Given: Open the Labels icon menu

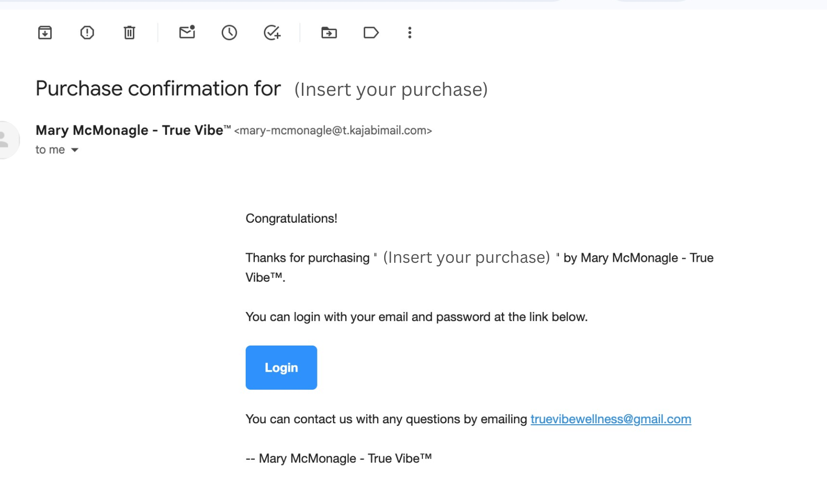Looking at the screenshot, I should (371, 33).
